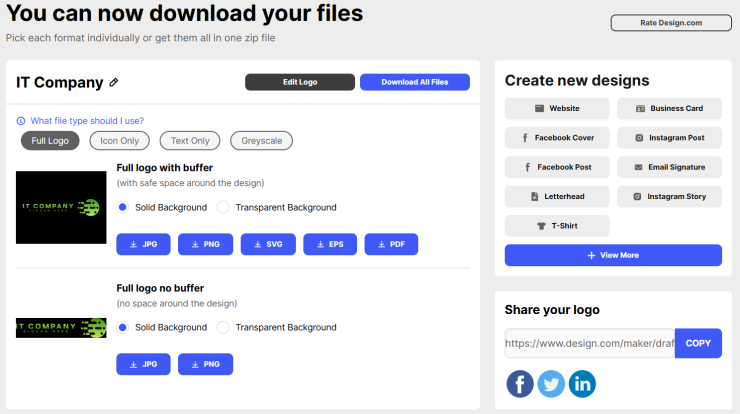
Task: Choose Transparent Background for logo no buffer
Action: coord(224,327)
